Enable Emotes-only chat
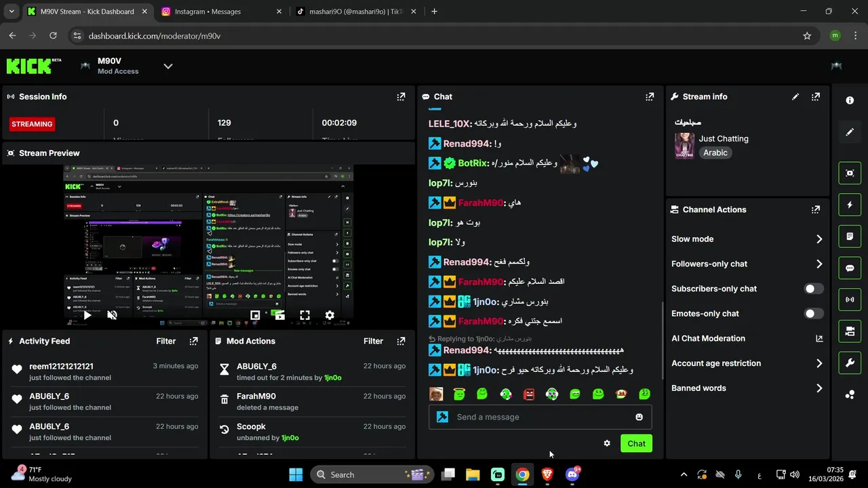This screenshot has width=868, height=488. [814, 314]
